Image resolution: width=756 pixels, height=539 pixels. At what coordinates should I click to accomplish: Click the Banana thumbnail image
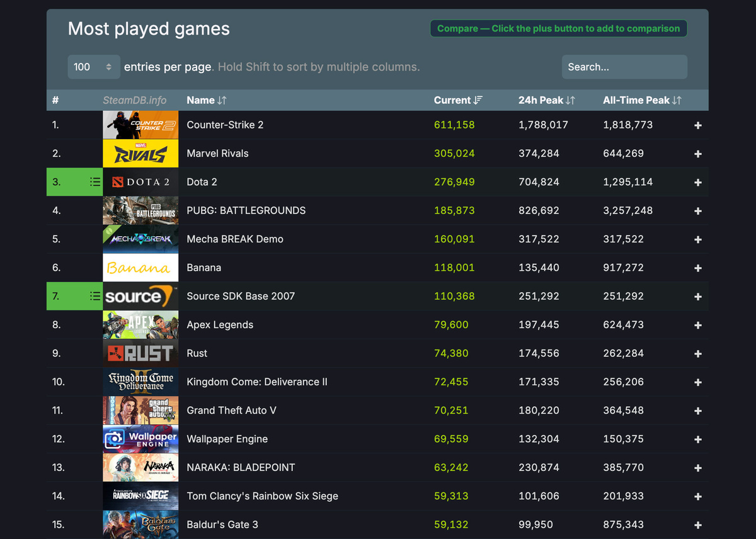pos(140,268)
